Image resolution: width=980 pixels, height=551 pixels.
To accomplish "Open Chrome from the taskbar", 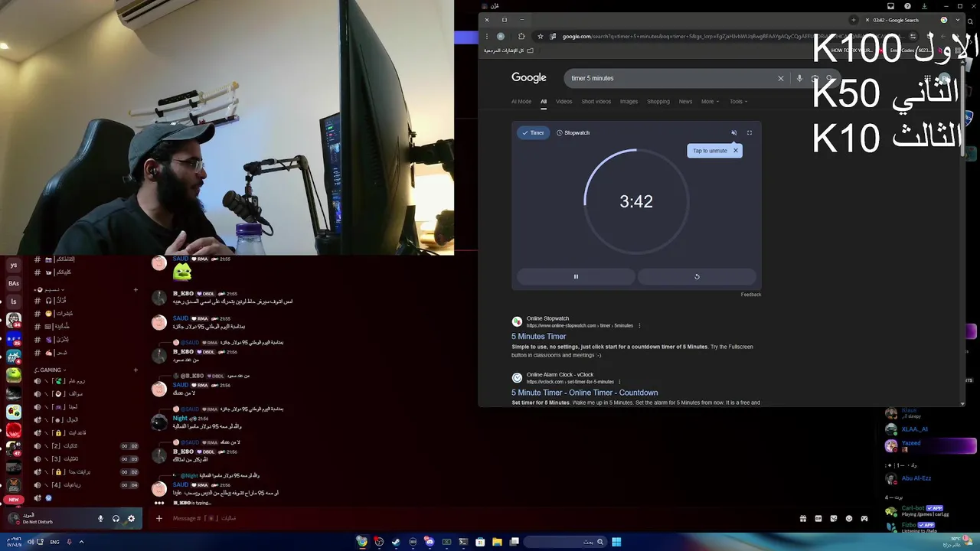I will [362, 542].
